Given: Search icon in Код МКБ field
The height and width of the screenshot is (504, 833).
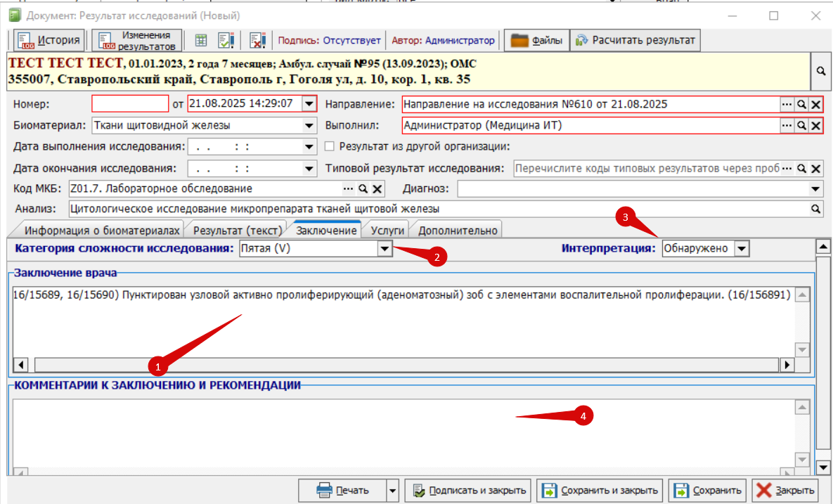Looking at the screenshot, I should 363,189.
